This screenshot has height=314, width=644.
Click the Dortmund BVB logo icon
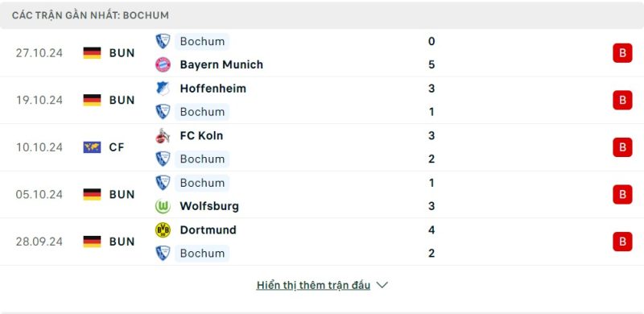163,229
